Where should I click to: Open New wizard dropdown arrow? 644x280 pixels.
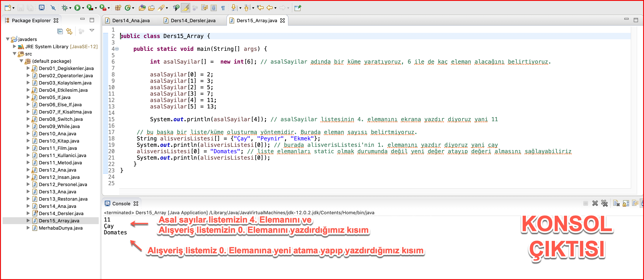click(x=13, y=8)
